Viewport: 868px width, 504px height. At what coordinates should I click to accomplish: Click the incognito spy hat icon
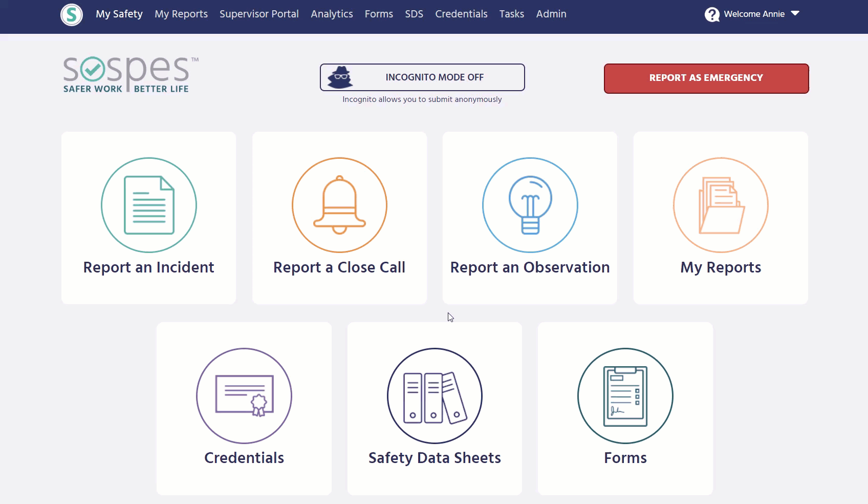340,77
